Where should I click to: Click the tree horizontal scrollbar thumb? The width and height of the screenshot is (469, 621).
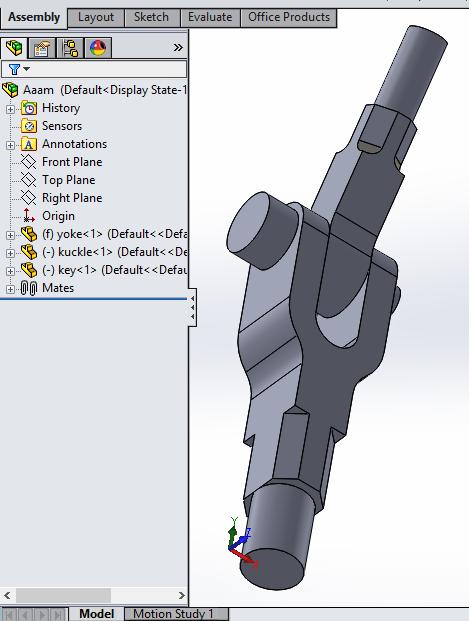[63, 595]
